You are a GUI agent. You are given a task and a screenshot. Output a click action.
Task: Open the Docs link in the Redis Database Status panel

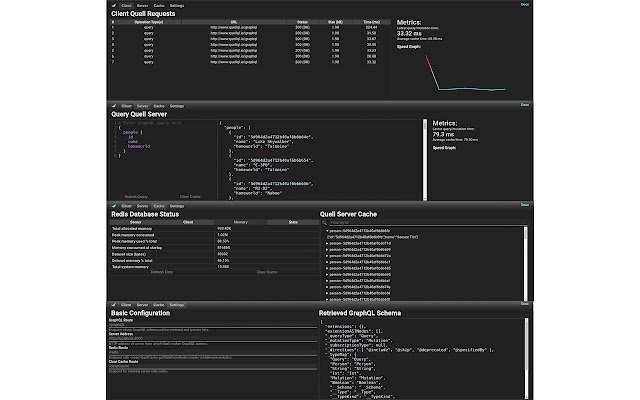click(x=525, y=205)
